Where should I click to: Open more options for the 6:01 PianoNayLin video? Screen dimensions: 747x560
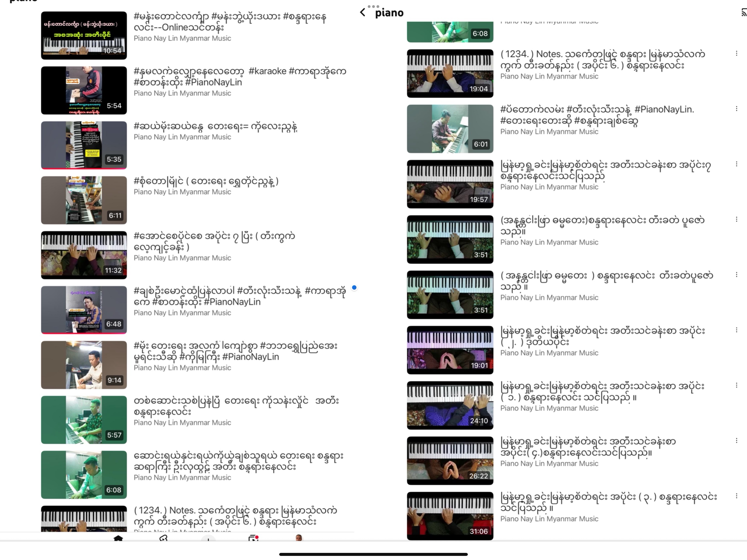(737, 109)
